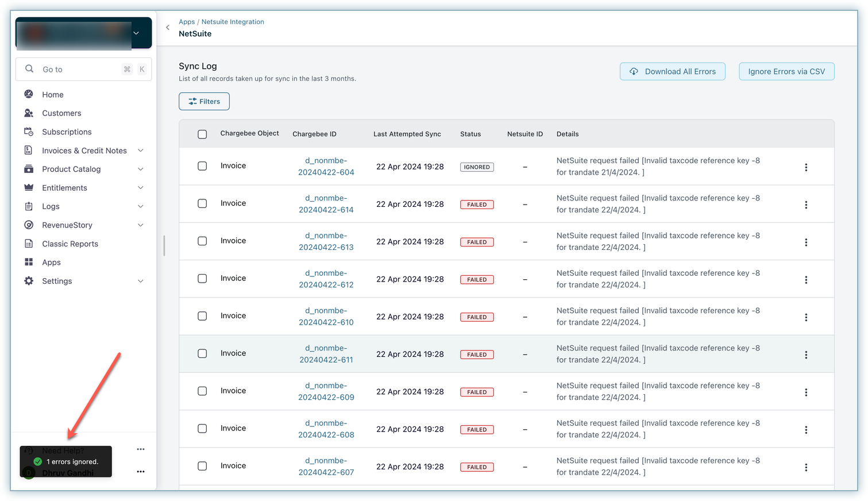The height and width of the screenshot is (501, 868).
Task: Expand the Invoices & Credit Notes chevron
Action: pyautogui.click(x=141, y=151)
